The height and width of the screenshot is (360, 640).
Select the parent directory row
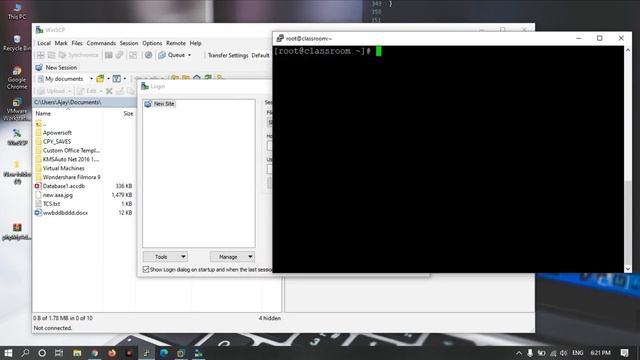[41, 124]
